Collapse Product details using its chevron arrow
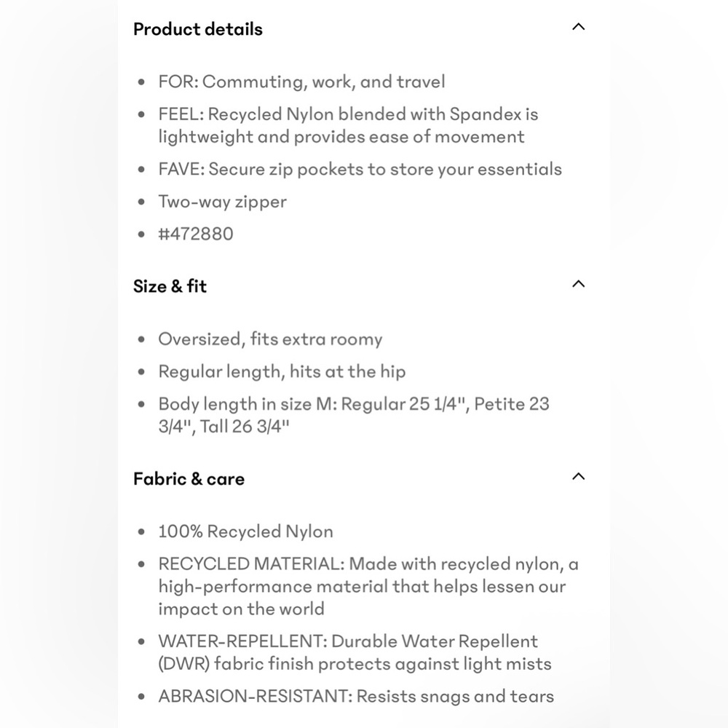The image size is (728, 728). click(578, 27)
